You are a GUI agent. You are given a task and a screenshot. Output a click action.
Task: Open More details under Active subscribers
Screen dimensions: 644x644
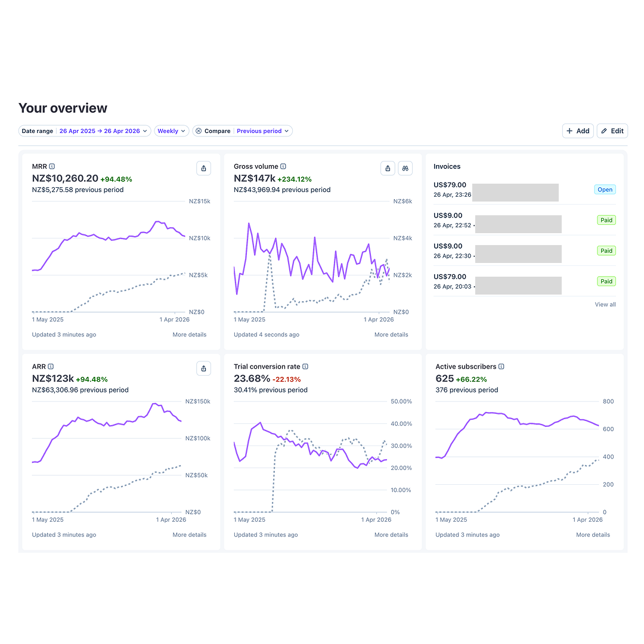point(593,535)
